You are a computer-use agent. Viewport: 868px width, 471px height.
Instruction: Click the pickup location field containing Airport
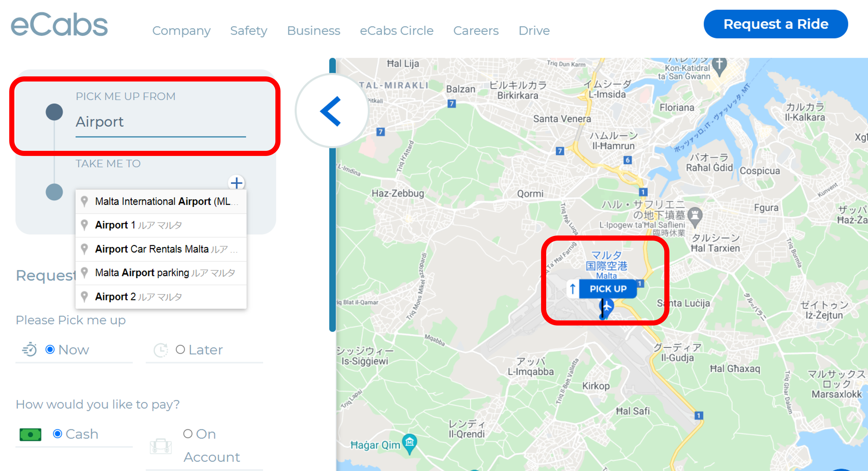(160, 122)
